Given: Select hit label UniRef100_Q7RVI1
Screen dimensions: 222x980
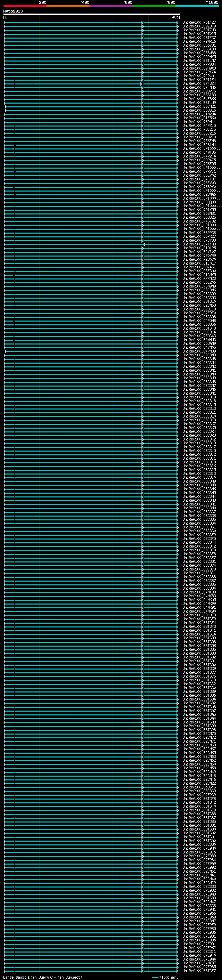Looking at the screenshot, I should click(199, 172).
